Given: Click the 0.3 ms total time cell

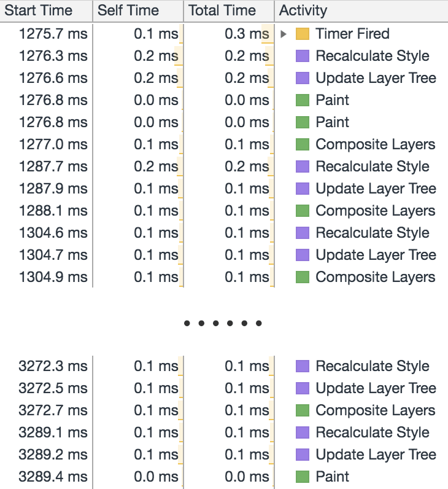Looking at the screenshot, I should (247, 34).
